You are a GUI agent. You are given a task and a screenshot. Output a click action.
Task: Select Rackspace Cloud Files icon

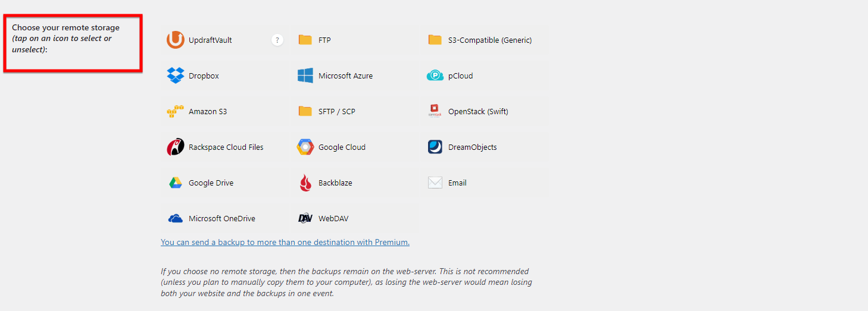[x=176, y=147]
